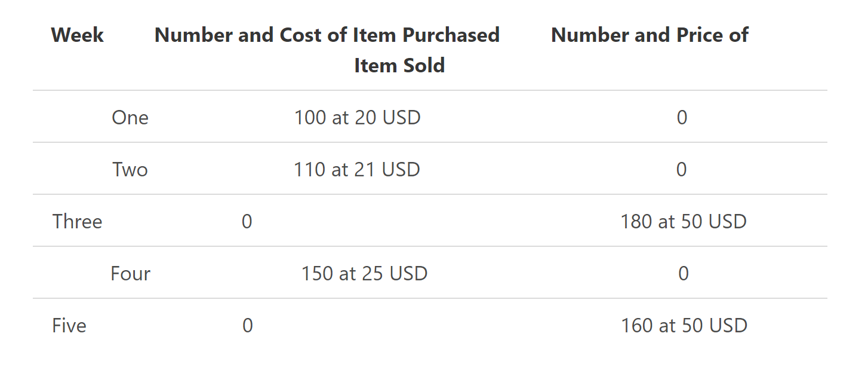Viewport: 868px width, 367px height.
Task: Click the zero sold value in row One
Action: 682,117
